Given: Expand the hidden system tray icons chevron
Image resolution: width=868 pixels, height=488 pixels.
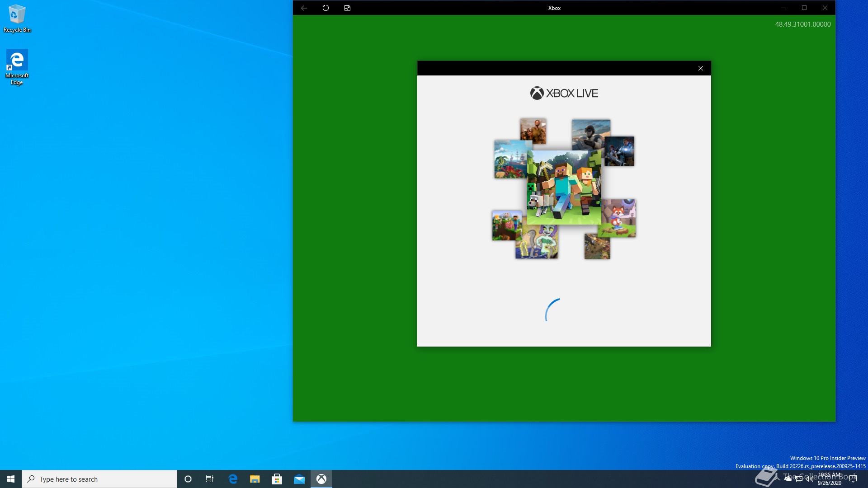Looking at the screenshot, I should pyautogui.click(x=777, y=479).
